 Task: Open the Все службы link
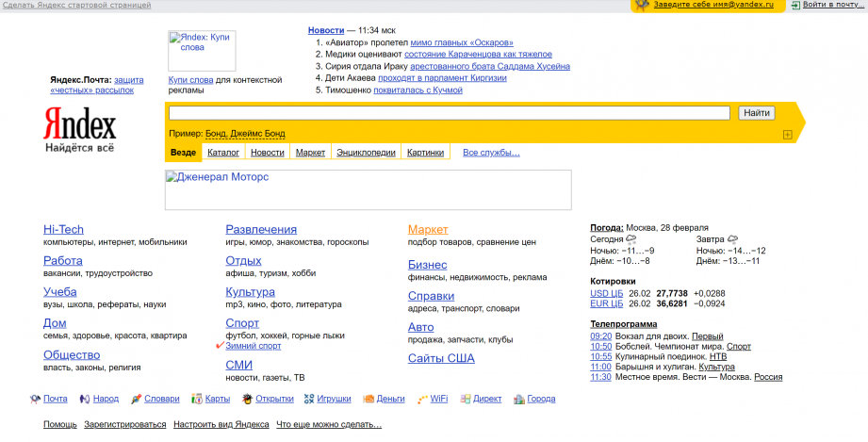pyautogui.click(x=491, y=153)
